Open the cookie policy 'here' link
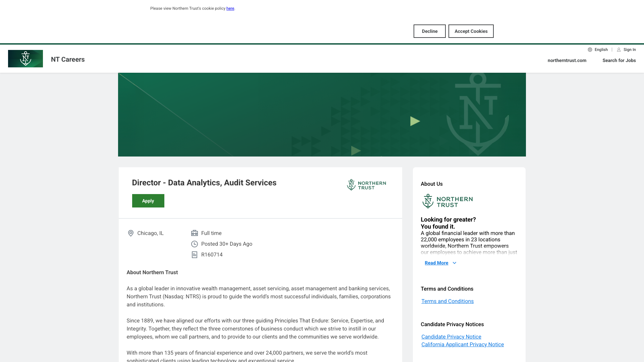Viewport: 644px width, 362px height. 230,8
